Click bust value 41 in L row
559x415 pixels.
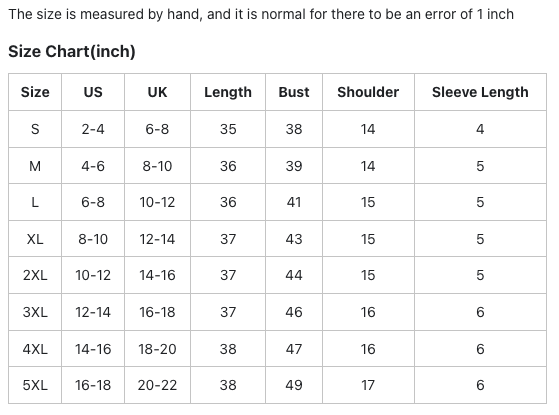click(x=294, y=202)
